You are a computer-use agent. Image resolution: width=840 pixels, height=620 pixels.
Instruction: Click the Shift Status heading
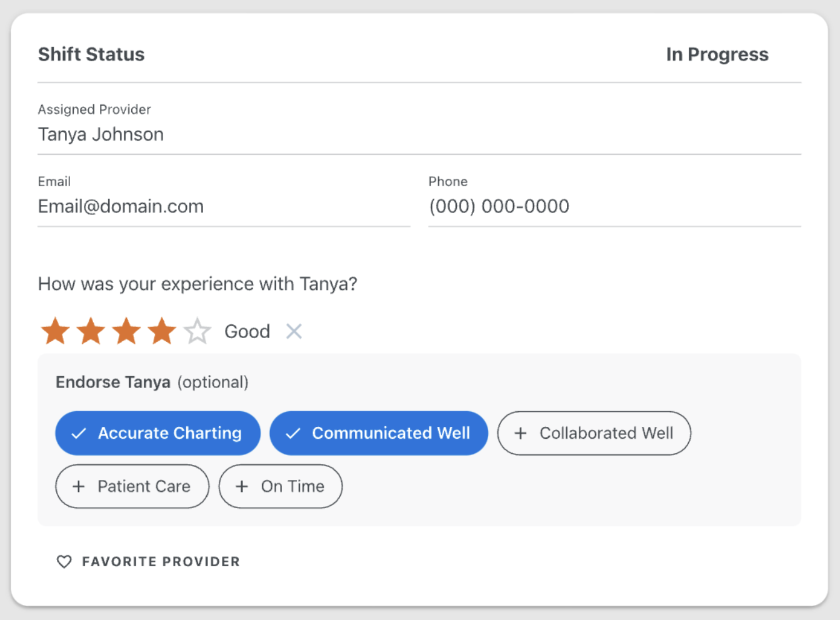91,54
